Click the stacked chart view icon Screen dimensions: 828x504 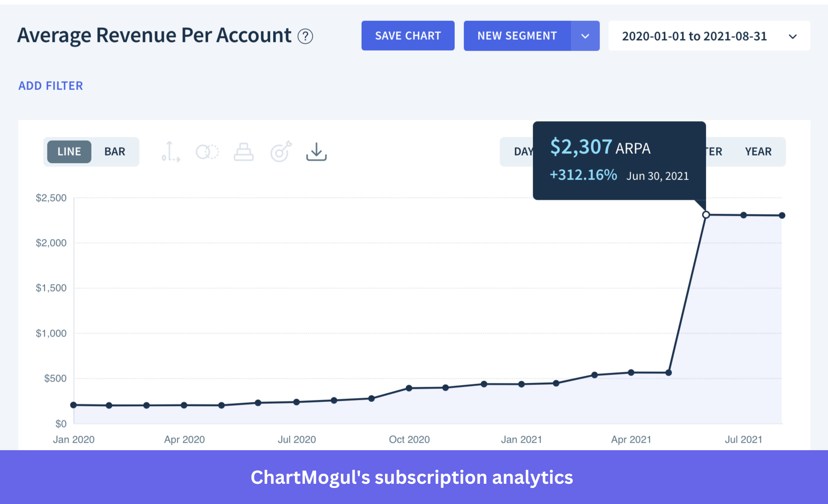click(244, 152)
